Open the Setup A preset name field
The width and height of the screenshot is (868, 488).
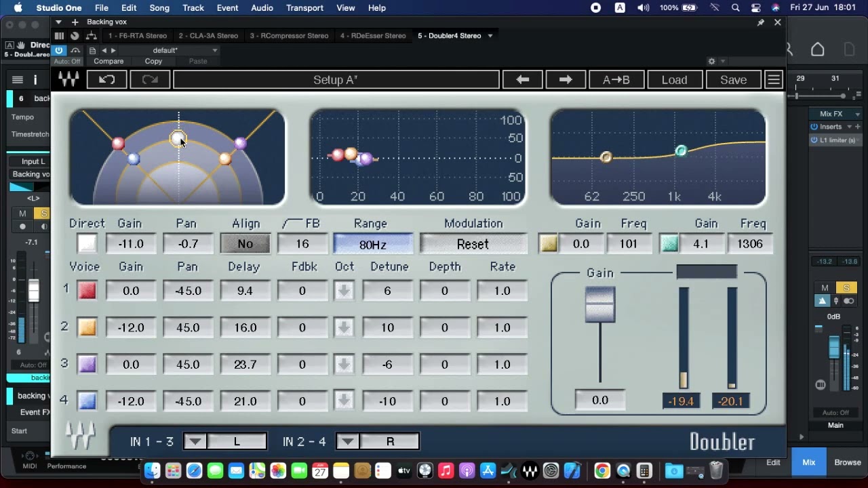(336, 79)
